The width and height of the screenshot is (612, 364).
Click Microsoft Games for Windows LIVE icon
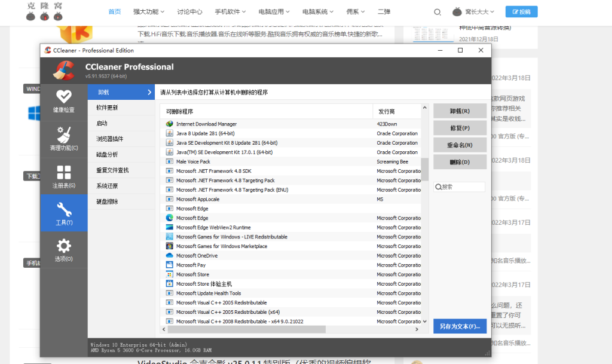tap(169, 237)
